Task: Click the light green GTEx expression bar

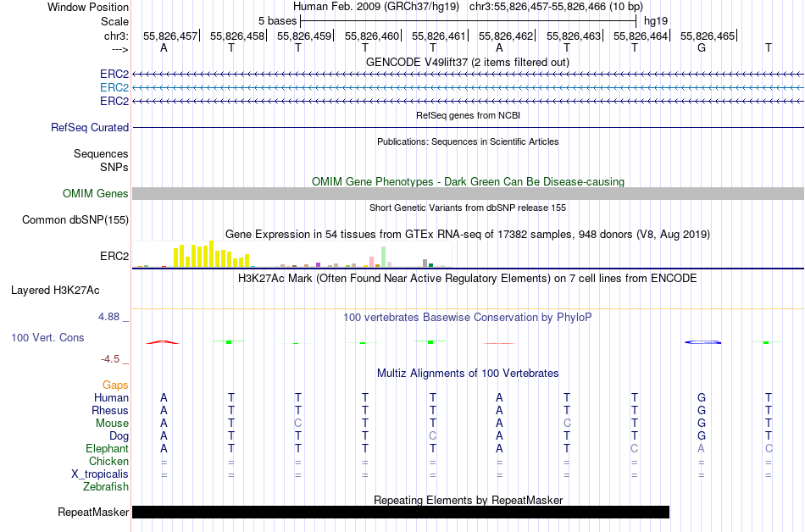Action: (x=384, y=257)
